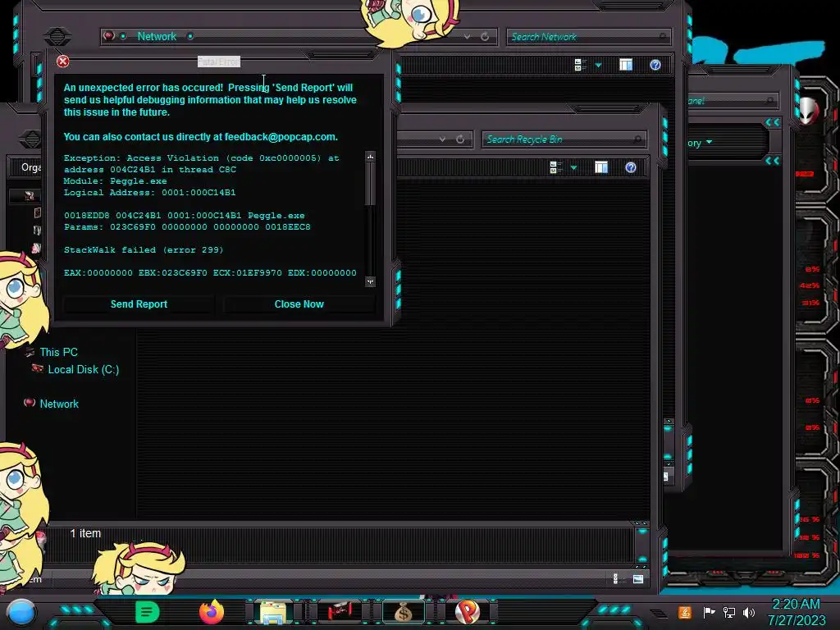840x630 pixels.
Task: Switch to large icons view in status bar
Action: pos(638,579)
